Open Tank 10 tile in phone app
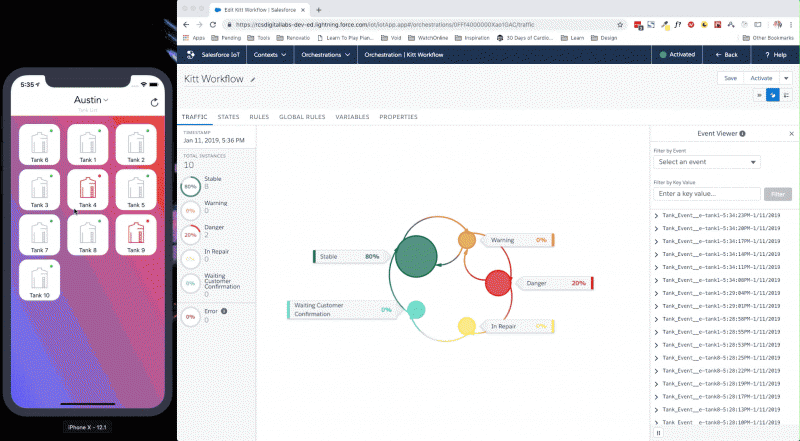Viewport: 800px width, 441px height. tap(39, 280)
